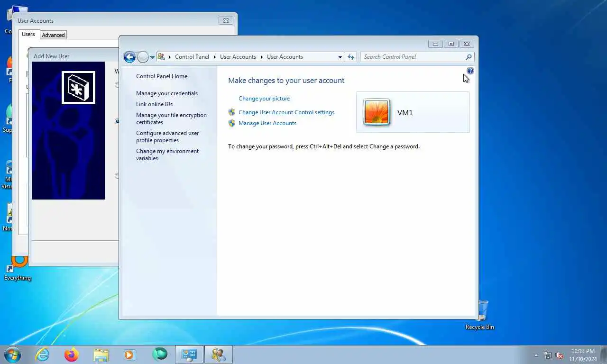Click the Add New User title bar
The width and height of the screenshot is (607, 364).
(74, 56)
